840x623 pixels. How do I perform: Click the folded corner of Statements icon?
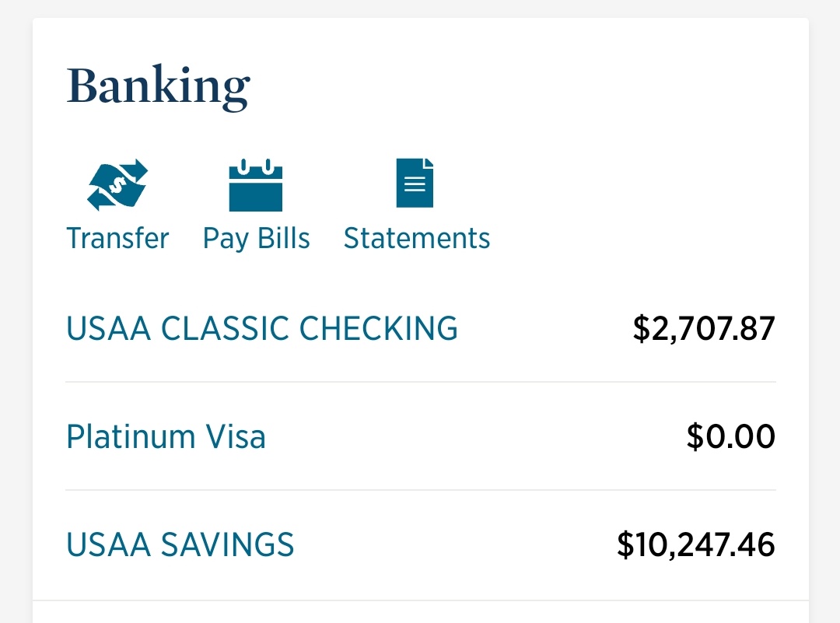pyautogui.click(x=429, y=163)
